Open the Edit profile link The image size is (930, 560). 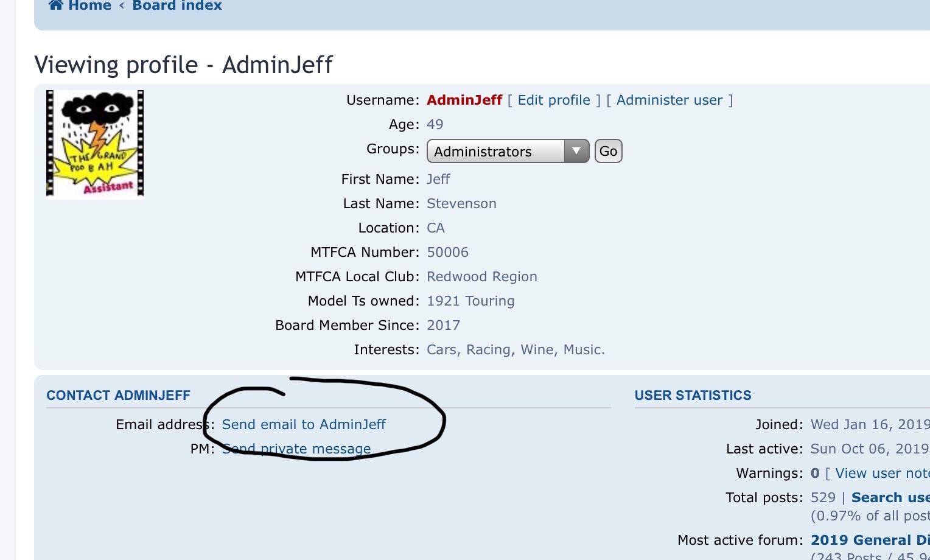tap(554, 100)
